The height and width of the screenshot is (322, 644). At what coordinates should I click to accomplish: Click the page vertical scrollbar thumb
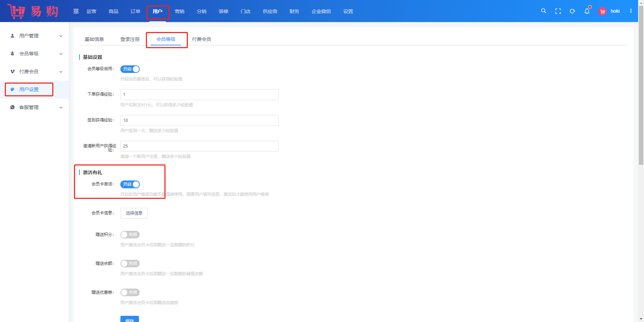coord(641,86)
